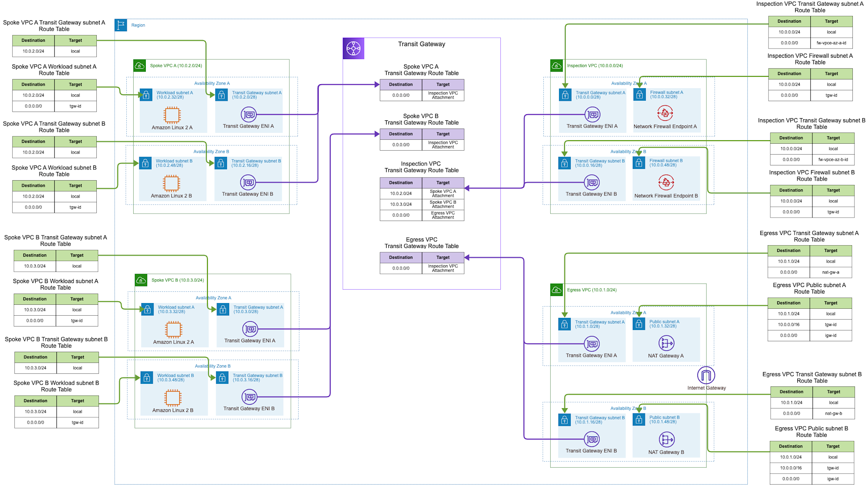
Task: Select the Transit Gateway icon in the purple header
Action: tap(353, 48)
